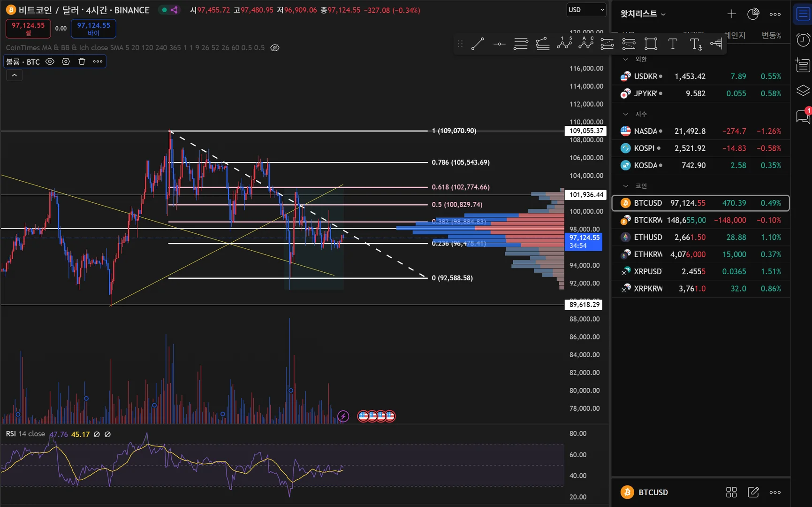The height and width of the screenshot is (507, 812).
Task: Select the horizontal line drawing tool
Action: [499, 44]
